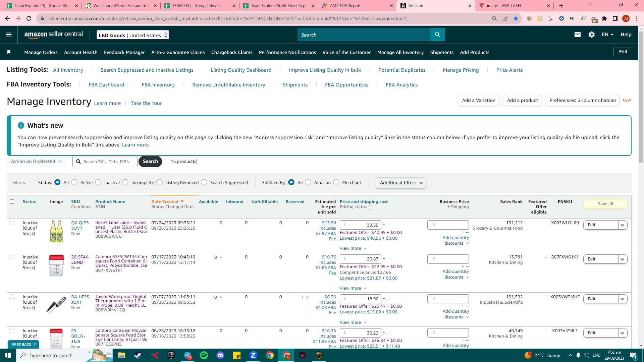
Task: Sort by the Date Created column header
Action: [167, 201]
